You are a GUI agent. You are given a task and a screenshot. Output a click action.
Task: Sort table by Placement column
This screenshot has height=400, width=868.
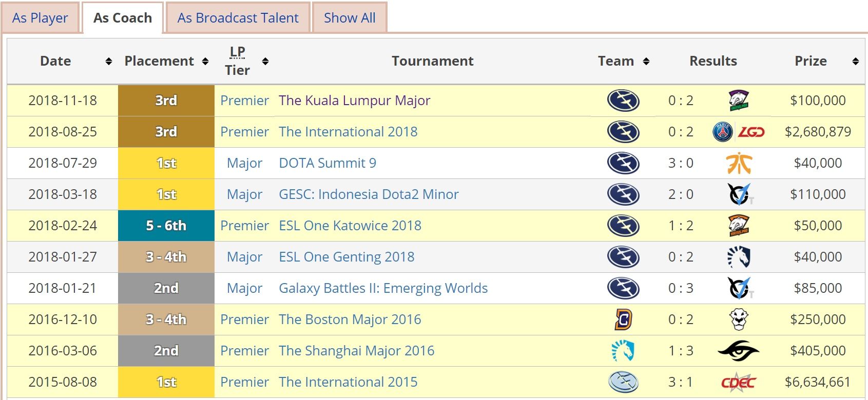205,62
